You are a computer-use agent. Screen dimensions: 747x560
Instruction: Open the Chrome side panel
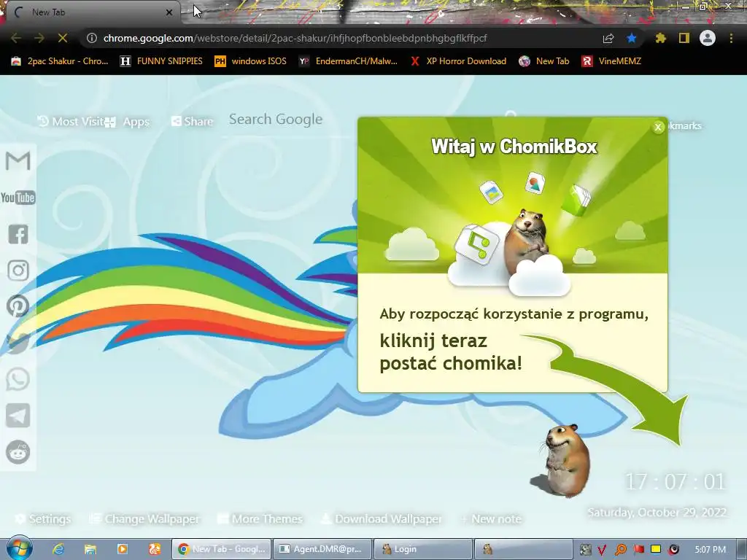pos(684,38)
